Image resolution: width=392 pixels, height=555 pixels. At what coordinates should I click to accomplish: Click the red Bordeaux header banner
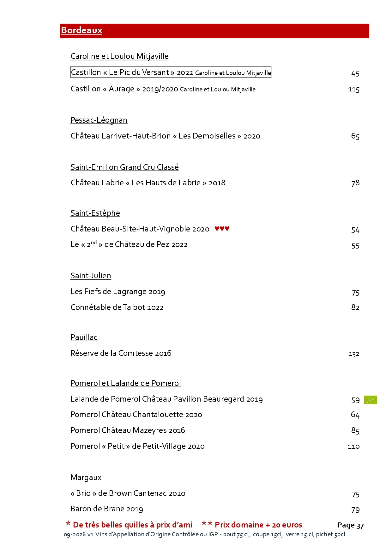point(214,31)
